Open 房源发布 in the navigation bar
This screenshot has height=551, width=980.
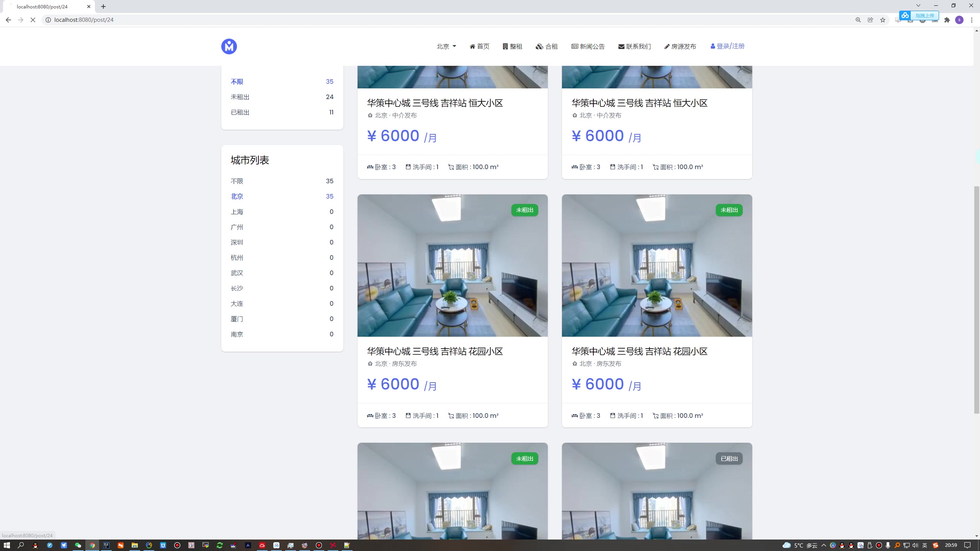tap(680, 46)
